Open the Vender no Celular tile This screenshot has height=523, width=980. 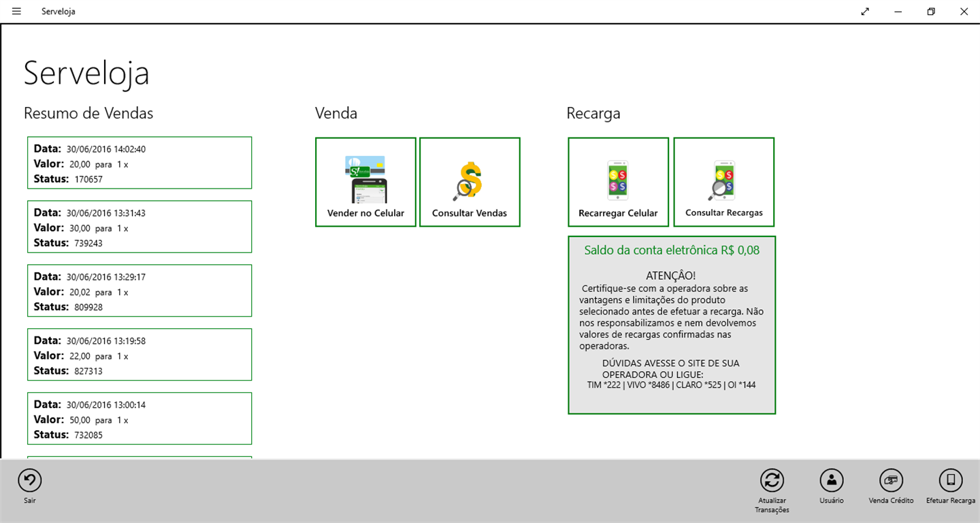click(365, 182)
